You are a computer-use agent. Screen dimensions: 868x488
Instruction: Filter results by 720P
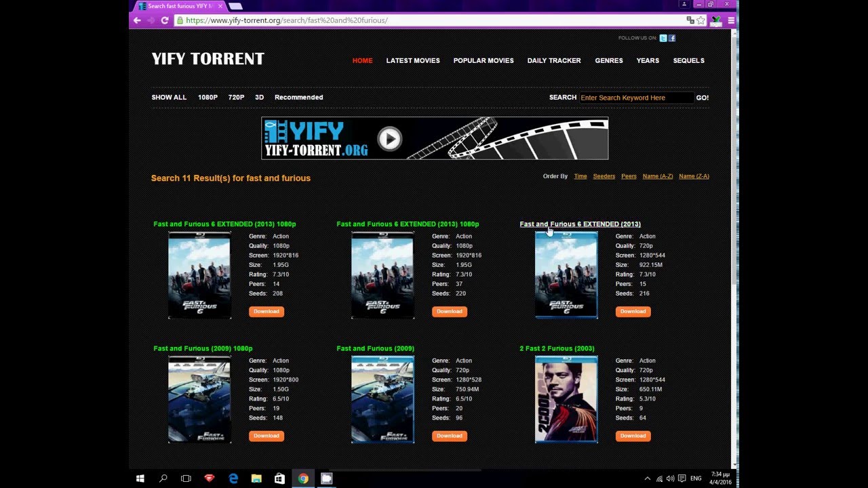(236, 97)
